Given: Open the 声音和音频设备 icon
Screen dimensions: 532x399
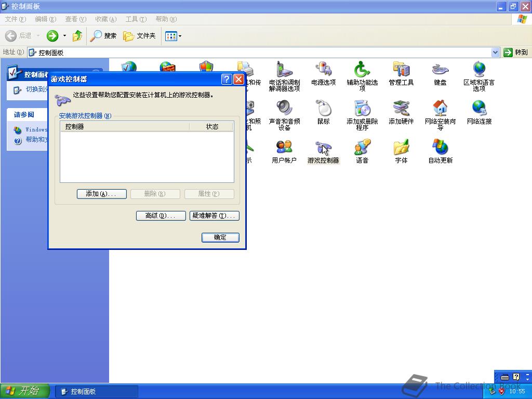Looking at the screenshot, I should click(x=284, y=115).
